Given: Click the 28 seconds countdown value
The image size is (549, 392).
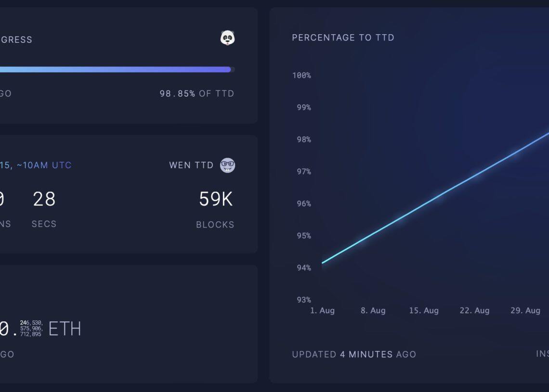Looking at the screenshot, I should (x=44, y=199).
